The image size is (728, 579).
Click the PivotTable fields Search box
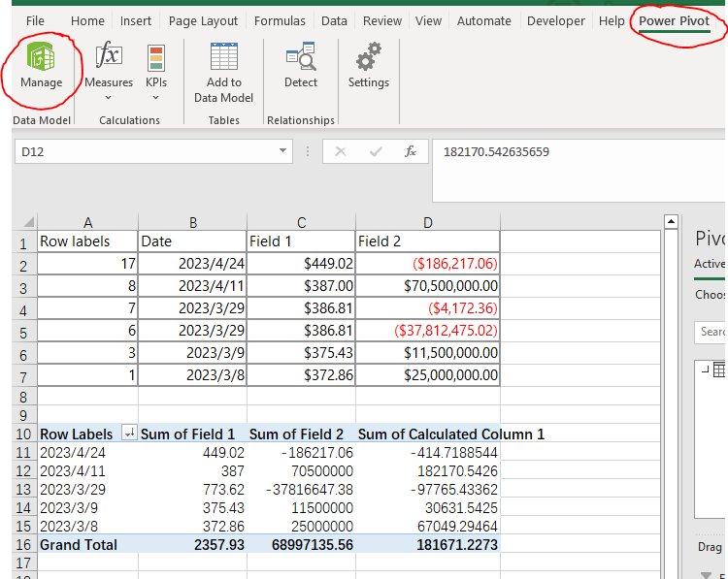[x=711, y=332]
